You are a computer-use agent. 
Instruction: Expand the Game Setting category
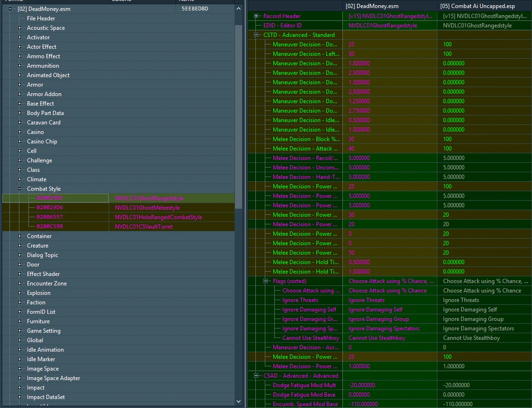tap(20, 330)
